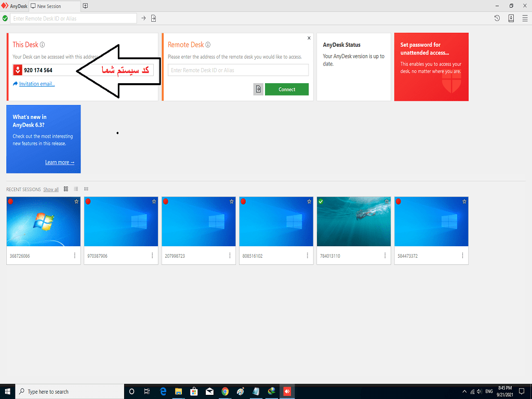Launch Google Chrome from taskbar

pos(225,392)
